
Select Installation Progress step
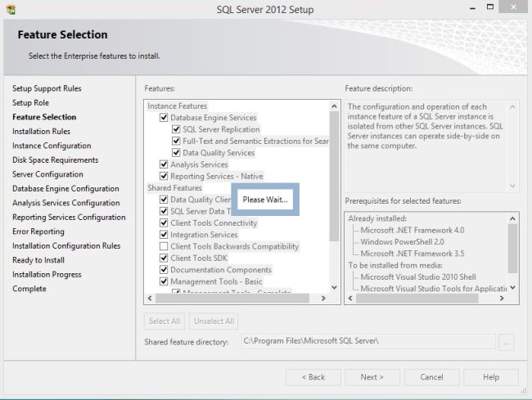tap(47, 274)
